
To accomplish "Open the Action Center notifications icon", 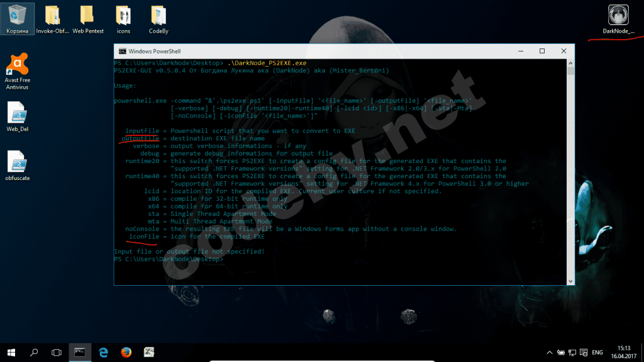I will [x=584, y=353].
